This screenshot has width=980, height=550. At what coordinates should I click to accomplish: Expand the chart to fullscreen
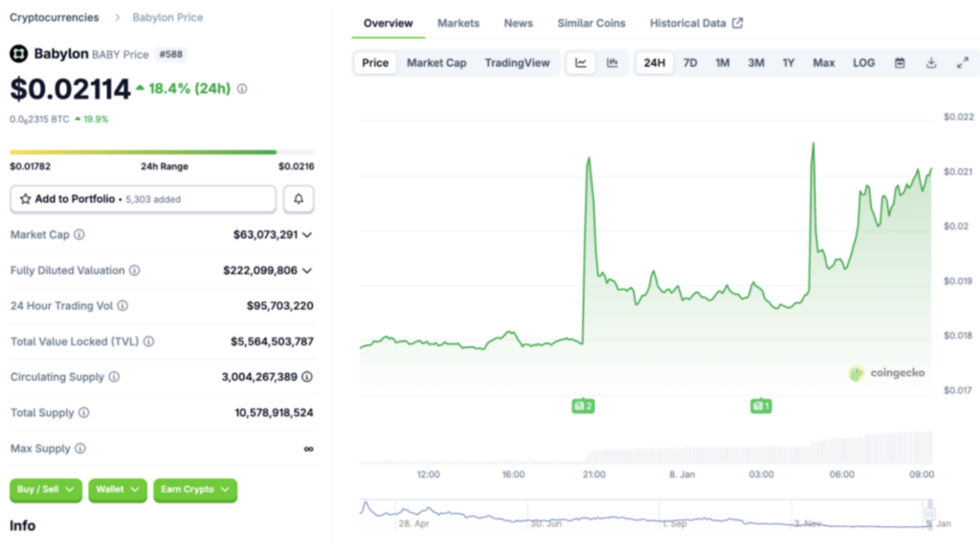[963, 63]
